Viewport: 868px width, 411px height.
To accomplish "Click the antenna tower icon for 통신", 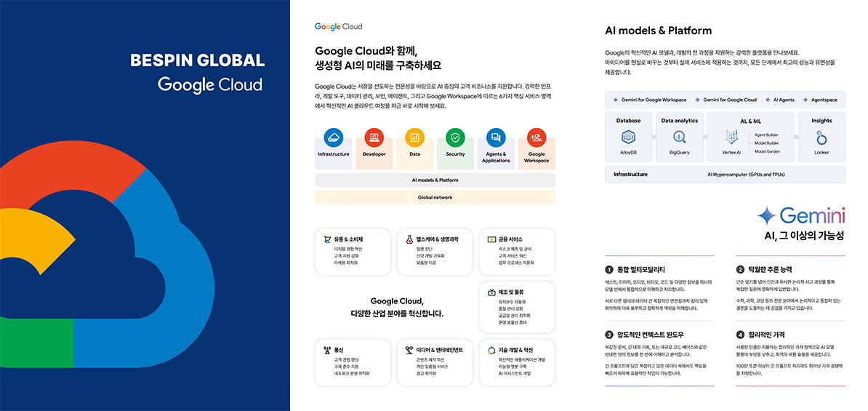I will tap(327, 350).
